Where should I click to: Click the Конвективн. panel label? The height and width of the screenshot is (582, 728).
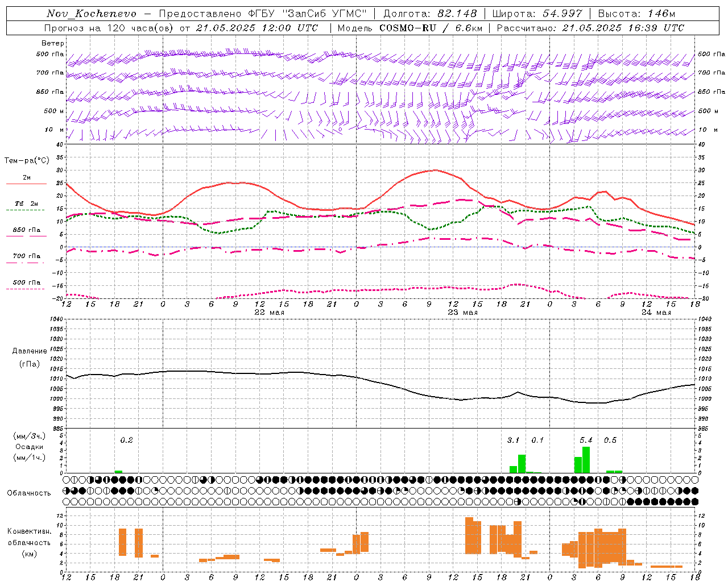point(30,531)
